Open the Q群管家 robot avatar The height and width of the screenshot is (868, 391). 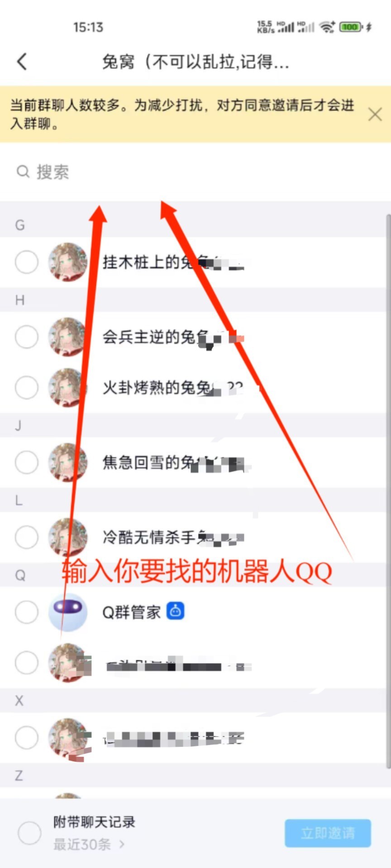[68, 613]
